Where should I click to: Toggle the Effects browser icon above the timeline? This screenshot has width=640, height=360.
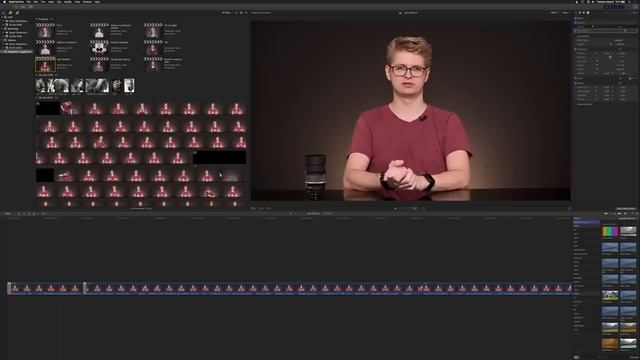(631, 213)
